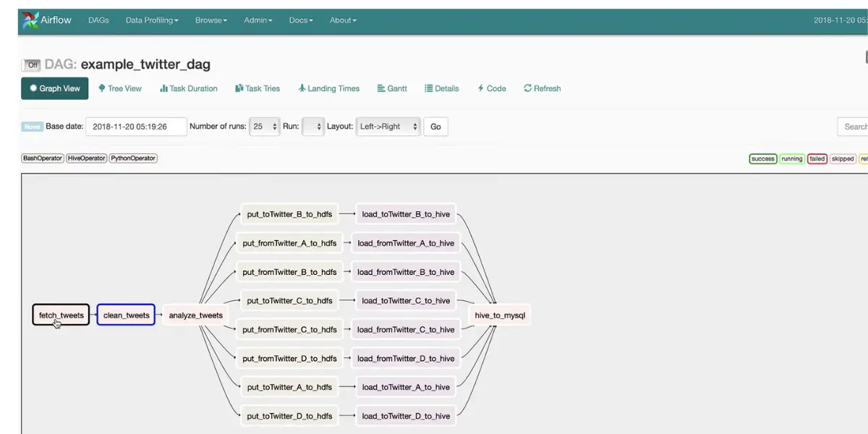Viewport: 868px width, 434px height.
Task: Expand the Admin dropdown menu
Action: pyautogui.click(x=258, y=20)
